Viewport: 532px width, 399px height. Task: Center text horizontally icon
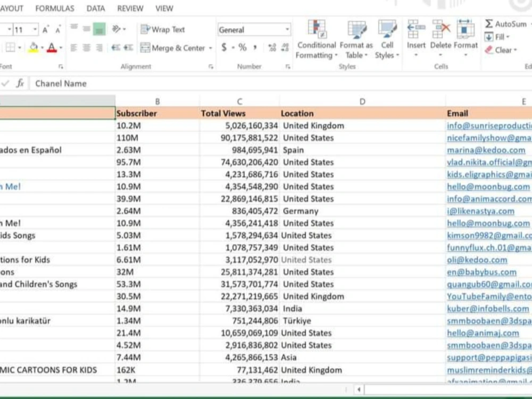tap(87, 48)
